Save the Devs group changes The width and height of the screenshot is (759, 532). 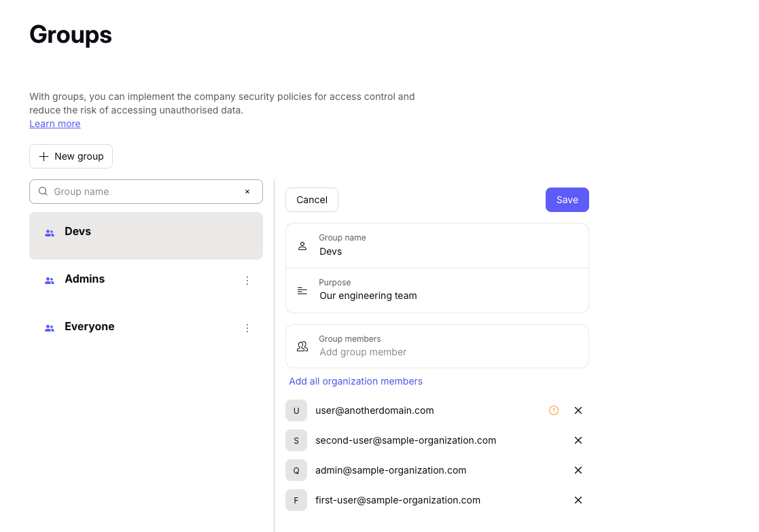(567, 200)
